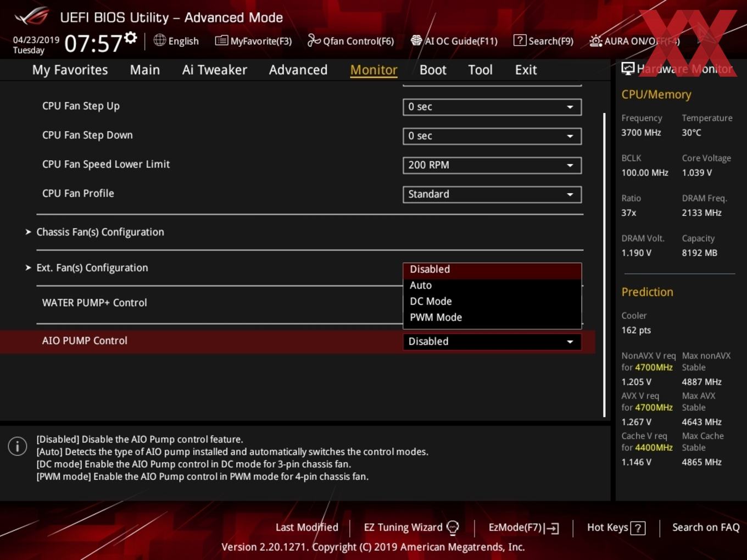747x560 pixels.
Task: Click the Prediction section heading
Action: point(647,292)
